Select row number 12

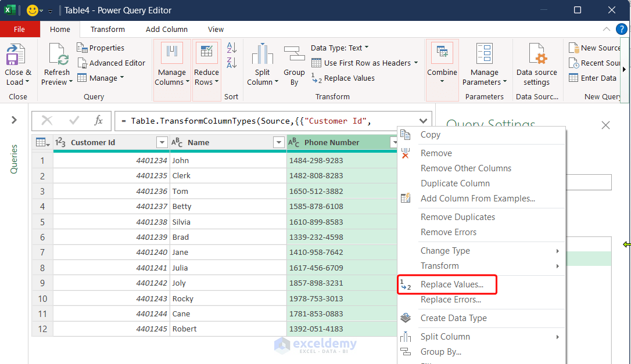[42, 329]
